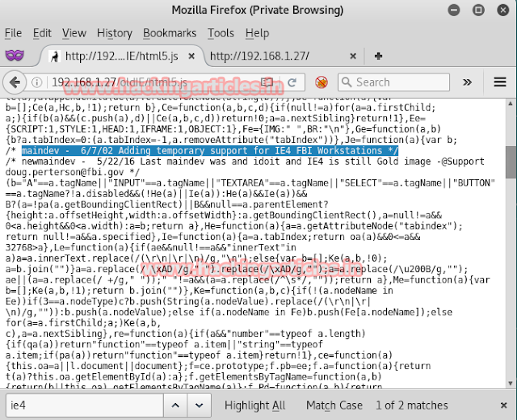Image resolution: width=517 pixels, height=420 pixels.
Task: Toggle Reader View icon in address bar
Action: [x=267, y=82]
